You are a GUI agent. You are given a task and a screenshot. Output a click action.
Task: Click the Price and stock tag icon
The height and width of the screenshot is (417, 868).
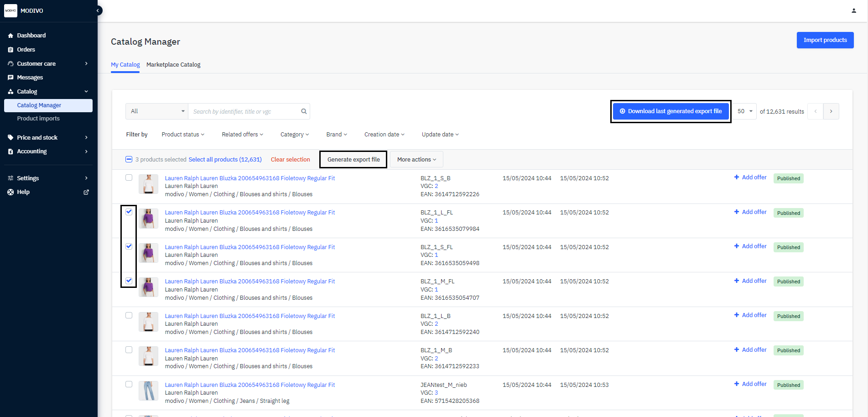pyautogui.click(x=10, y=137)
